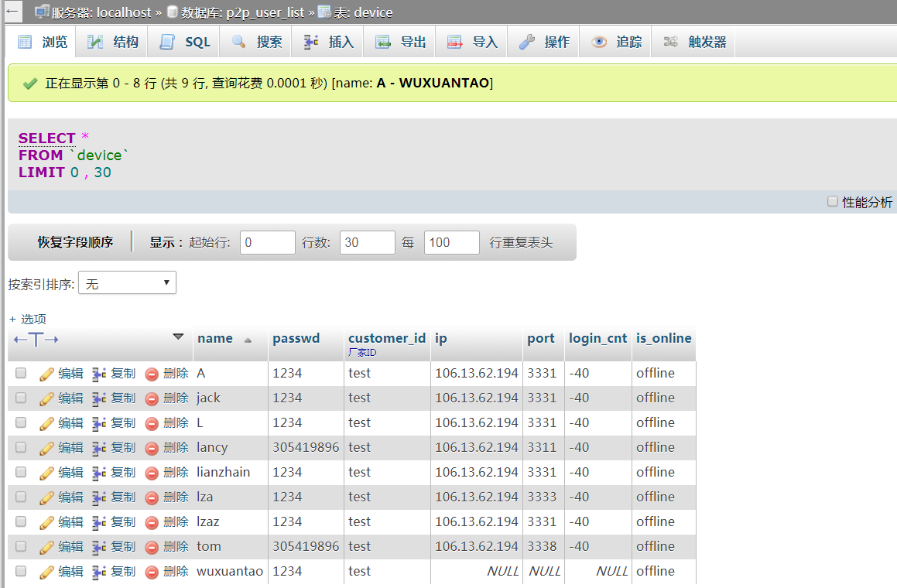Click pencil edit icon for row A
This screenshot has height=588, width=897.
46,374
